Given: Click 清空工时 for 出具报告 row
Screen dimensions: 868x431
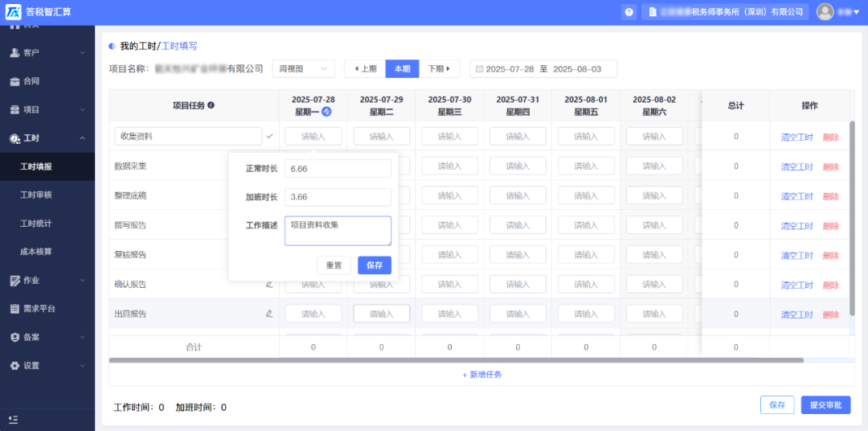Looking at the screenshot, I should tap(797, 314).
